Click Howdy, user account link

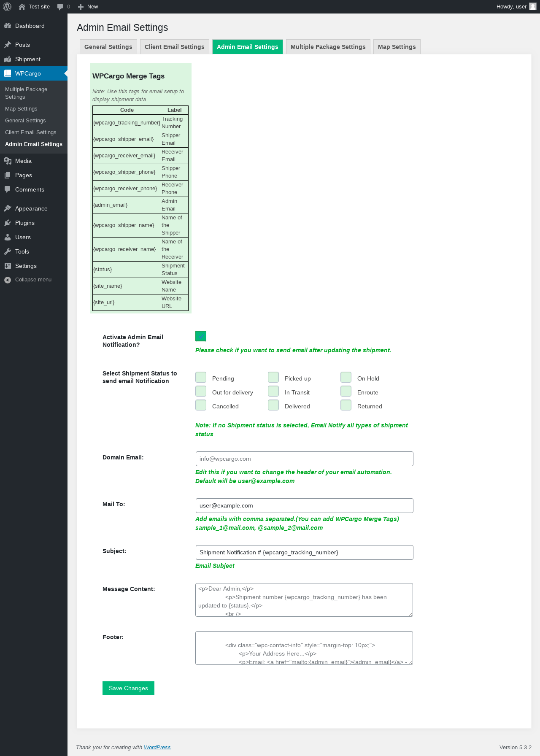click(x=516, y=7)
